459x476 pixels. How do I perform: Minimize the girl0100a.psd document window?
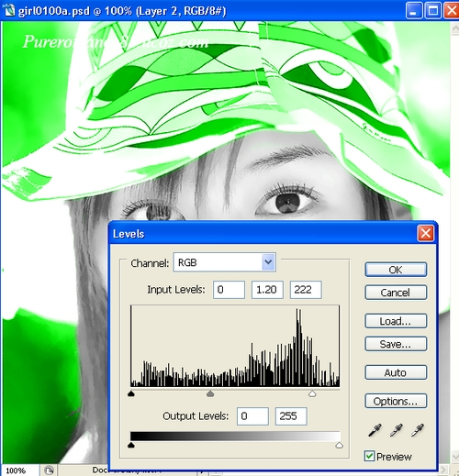[414, 10]
